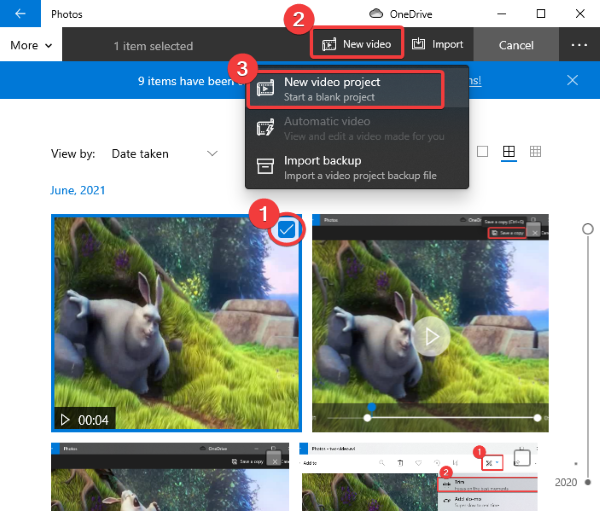Open the three-dot overflow menu
The width and height of the screenshot is (600, 511).
tap(579, 45)
